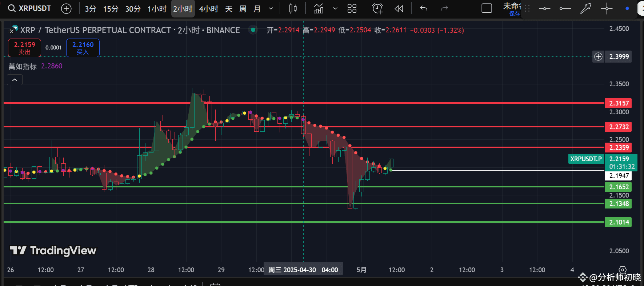Click the green 2.1652 price level label
The image size is (644, 286).
coord(618,187)
